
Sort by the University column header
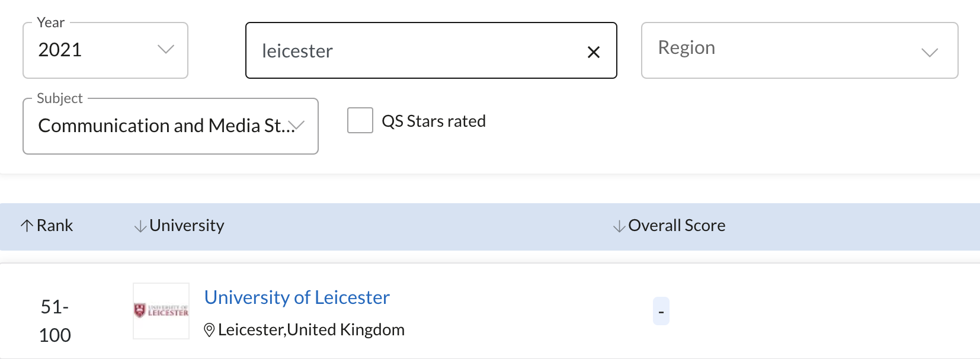(187, 226)
